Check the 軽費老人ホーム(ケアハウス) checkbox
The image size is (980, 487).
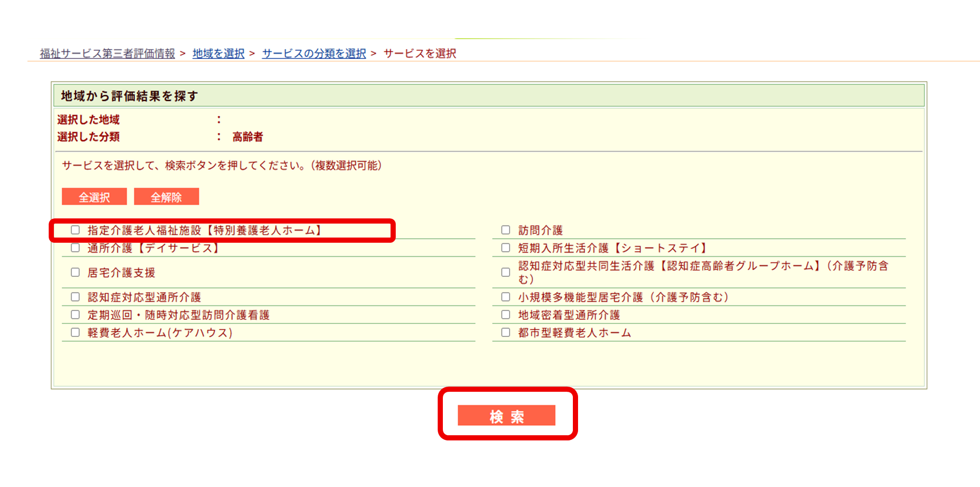pos(76,333)
